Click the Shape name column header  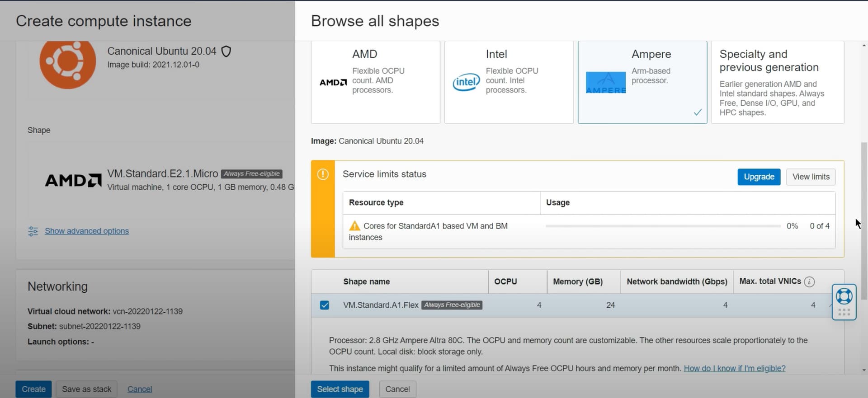pyautogui.click(x=366, y=281)
